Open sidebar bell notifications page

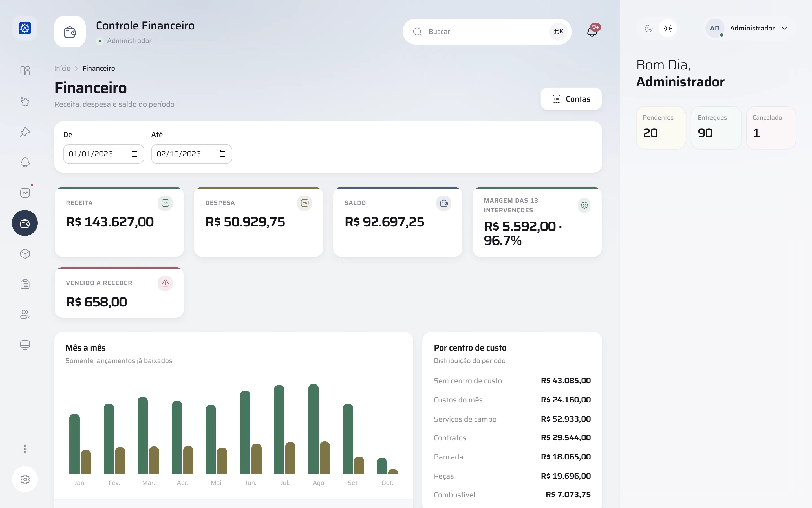pos(25,162)
